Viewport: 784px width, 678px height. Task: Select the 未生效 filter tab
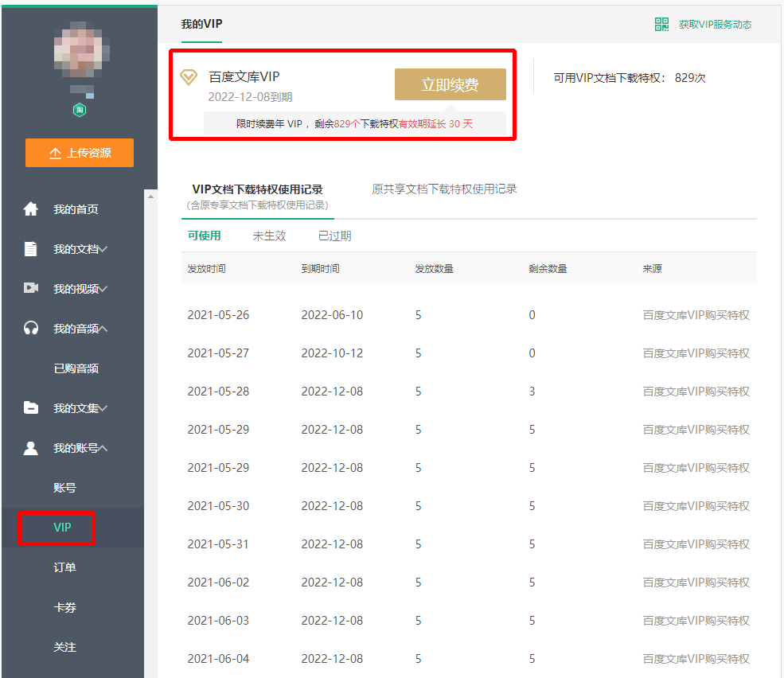pos(269,236)
